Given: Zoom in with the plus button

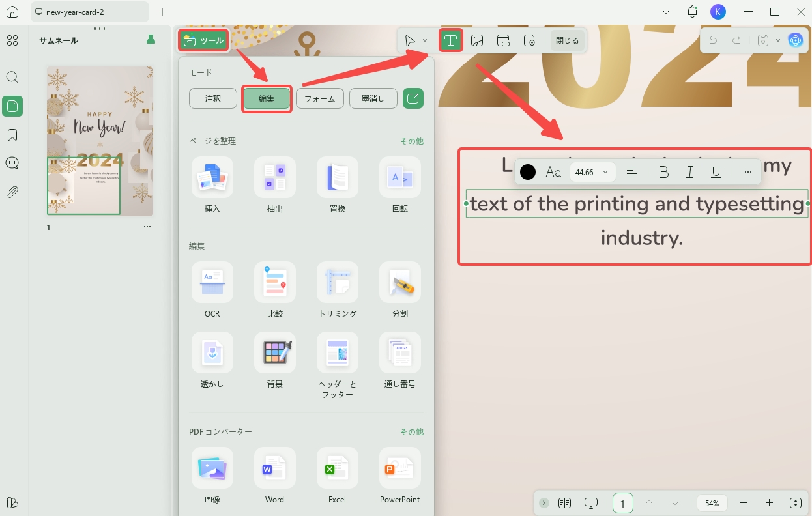Looking at the screenshot, I should [x=769, y=503].
